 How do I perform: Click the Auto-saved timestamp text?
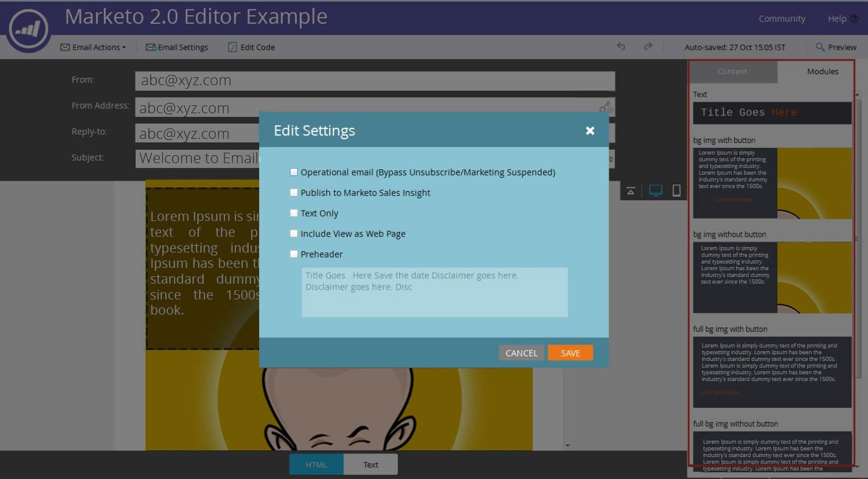[735, 47]
